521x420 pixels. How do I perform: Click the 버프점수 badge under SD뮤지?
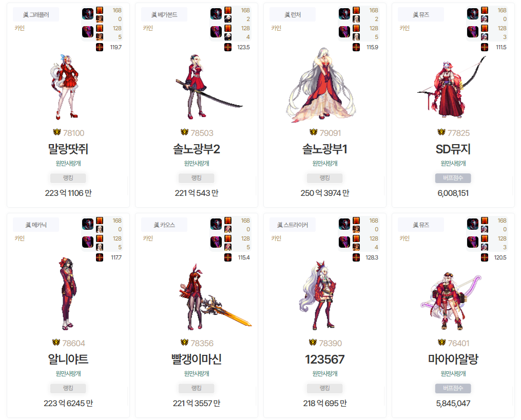(x=453, y=178)
